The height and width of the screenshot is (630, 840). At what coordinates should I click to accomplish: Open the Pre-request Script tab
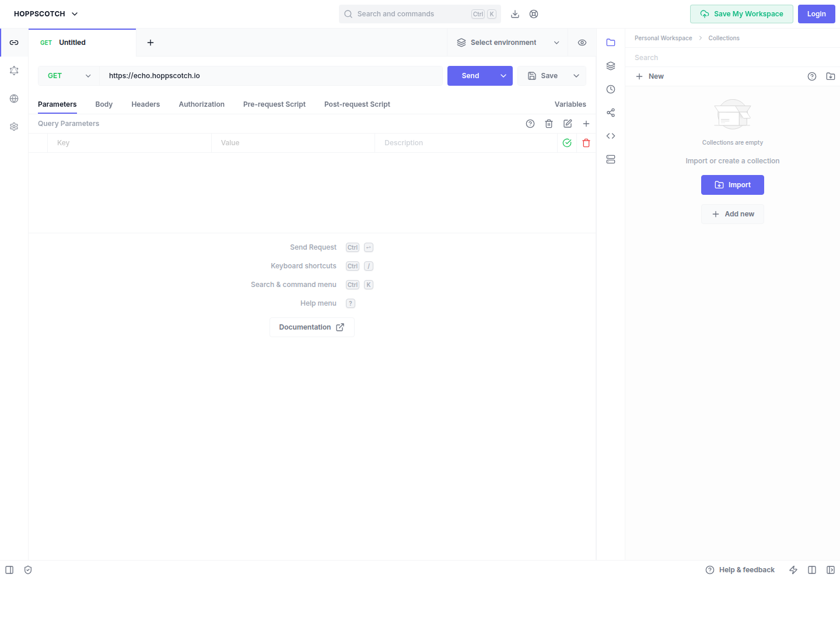[x=274, y=104]
